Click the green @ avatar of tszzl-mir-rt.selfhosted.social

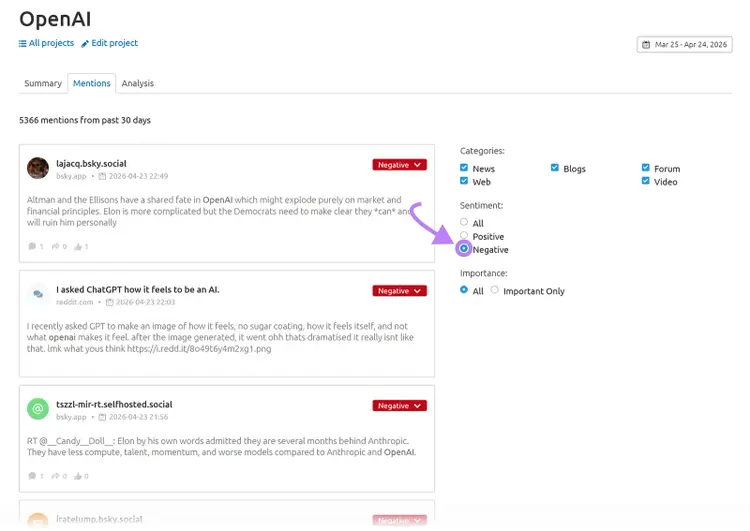tap(38, 409)
